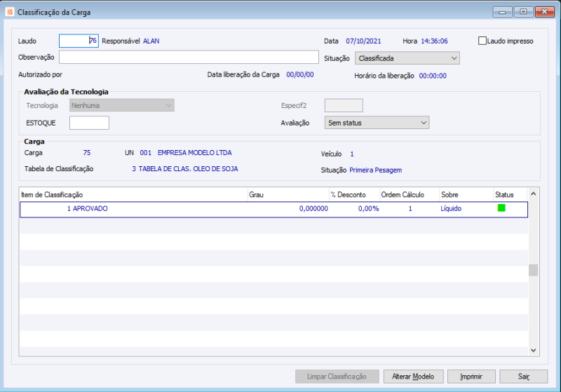This screenshot has height=392, width=561.
Task: Click the Item de Classificação column header
Action: (133, 194)
